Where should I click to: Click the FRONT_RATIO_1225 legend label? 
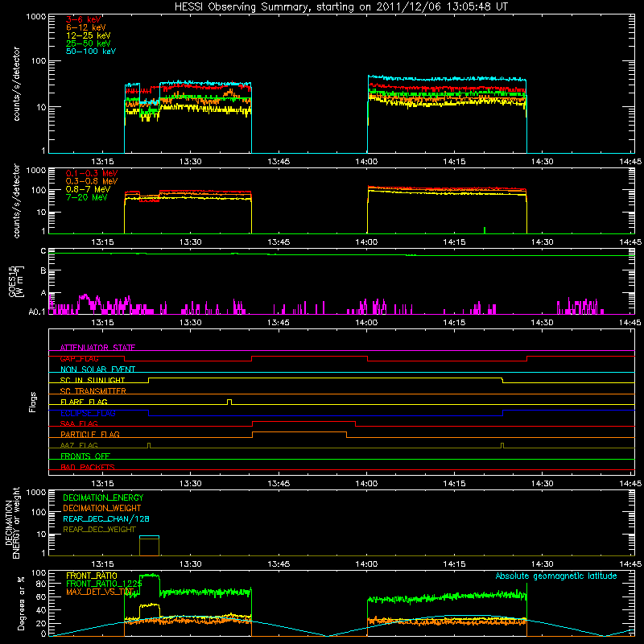(x=105, y=584)
